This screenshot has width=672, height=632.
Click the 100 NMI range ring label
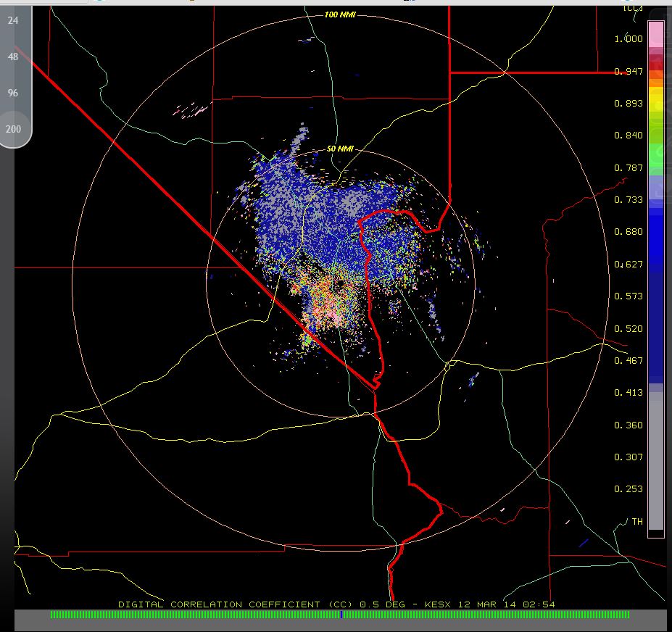[x=339, y=14]
